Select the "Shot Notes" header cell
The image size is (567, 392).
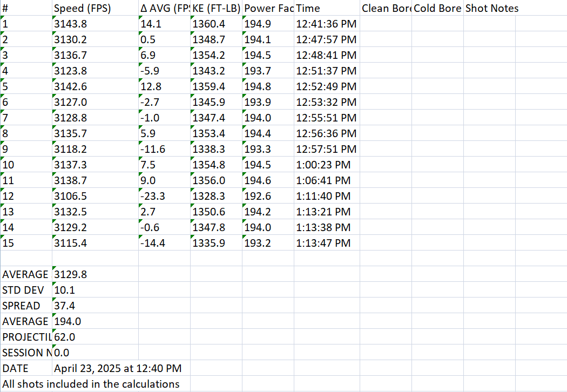click(x=491, y=8)
